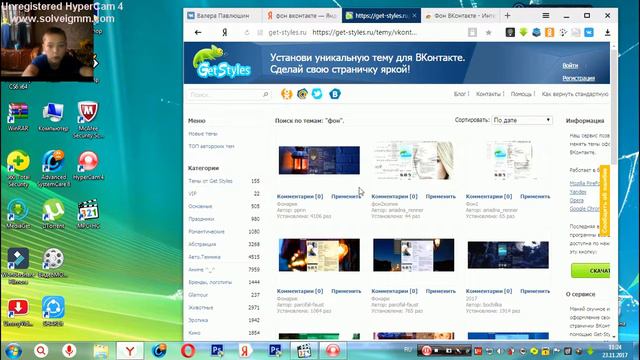Open 'Комментарии [0]' under the 2017 theme
640x360 pixels.
489,291
